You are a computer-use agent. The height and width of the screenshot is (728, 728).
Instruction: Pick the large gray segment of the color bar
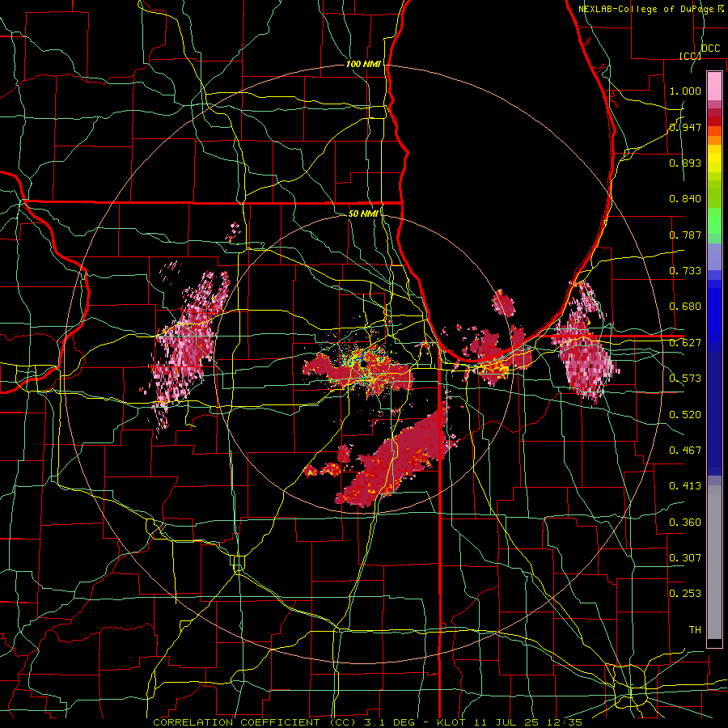[x=714, y=562]
